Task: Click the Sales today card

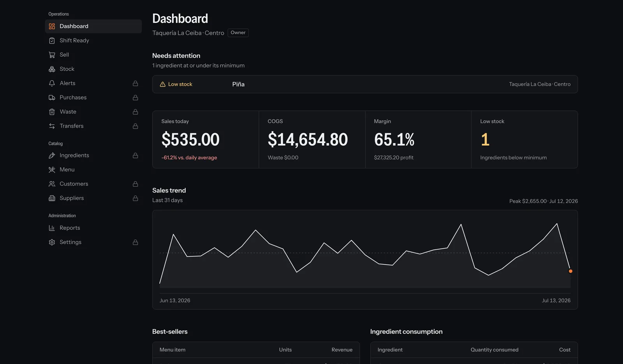Action: [206, 140]
